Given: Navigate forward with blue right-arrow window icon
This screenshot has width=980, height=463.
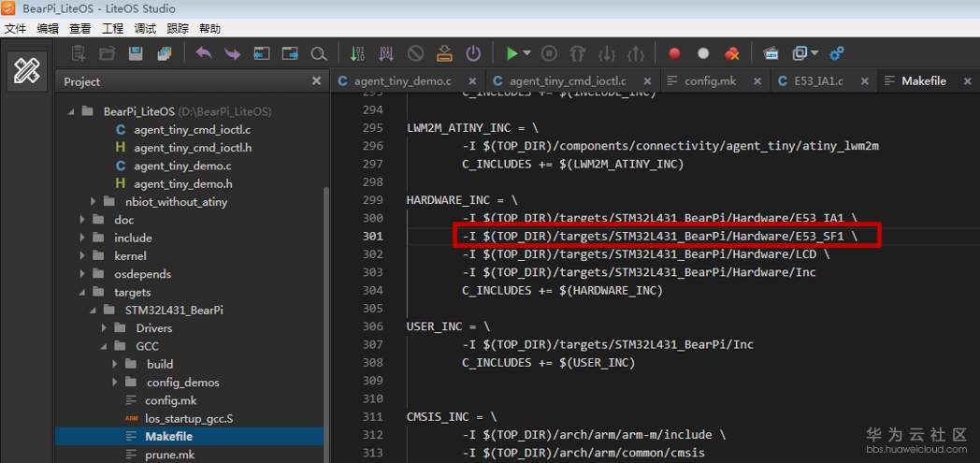Looking at the screenshot, I should [x=290, y=53].
